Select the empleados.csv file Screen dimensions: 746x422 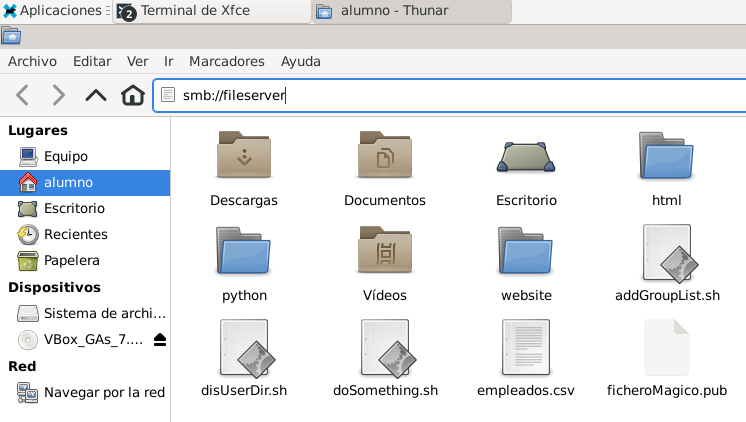[x=526, y=348]
